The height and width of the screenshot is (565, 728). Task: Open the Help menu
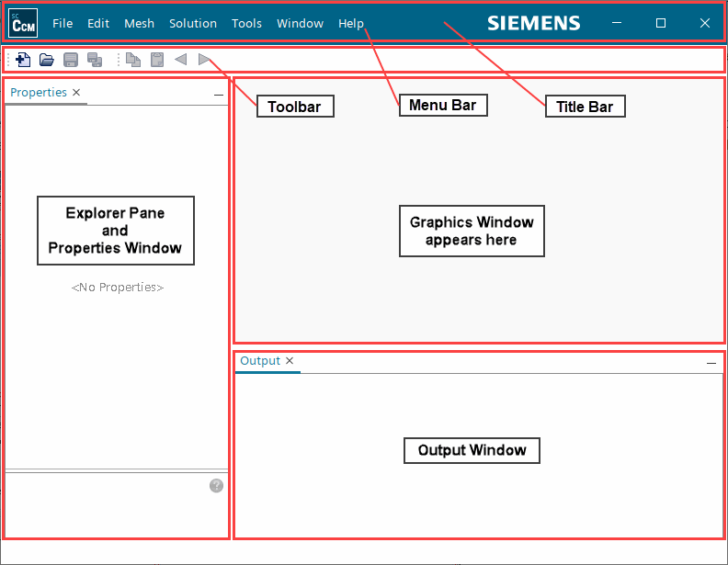click(350, 23)
